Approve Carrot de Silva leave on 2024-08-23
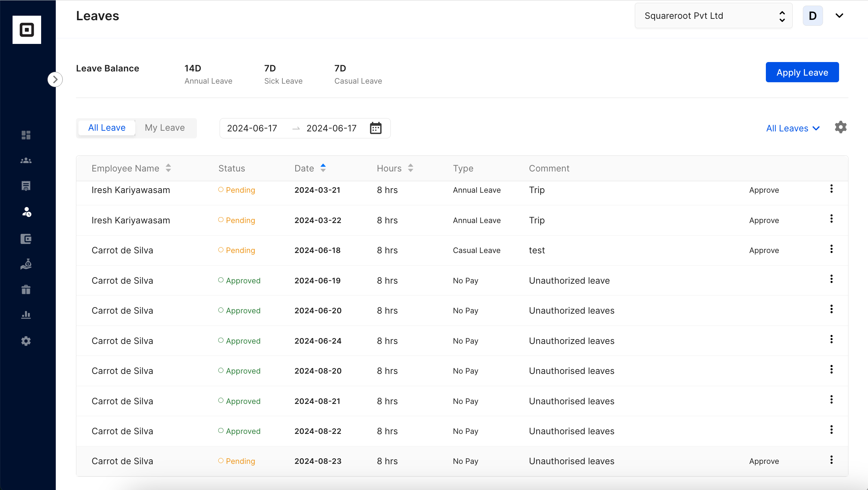868x490 pixels. 764,461
